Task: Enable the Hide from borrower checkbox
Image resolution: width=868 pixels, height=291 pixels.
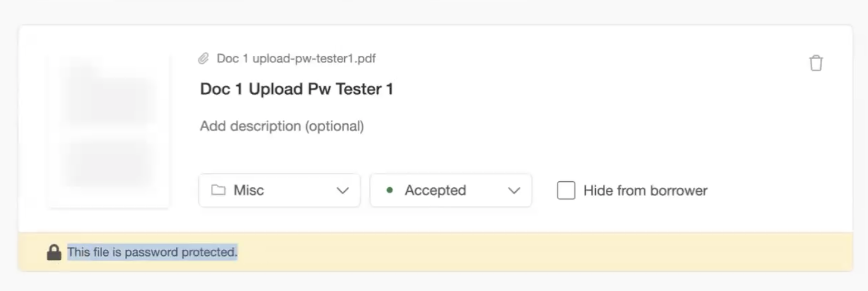Action: pyautogui.click(x=566, y=191)
